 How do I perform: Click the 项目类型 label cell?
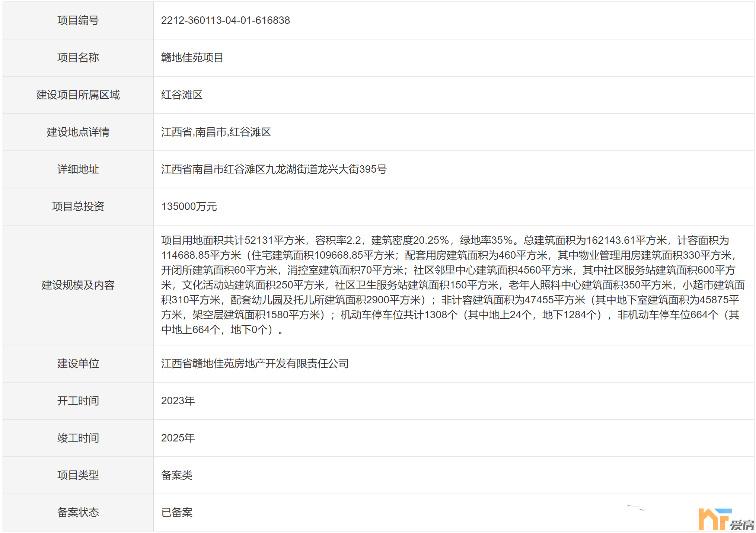(78, 475)
